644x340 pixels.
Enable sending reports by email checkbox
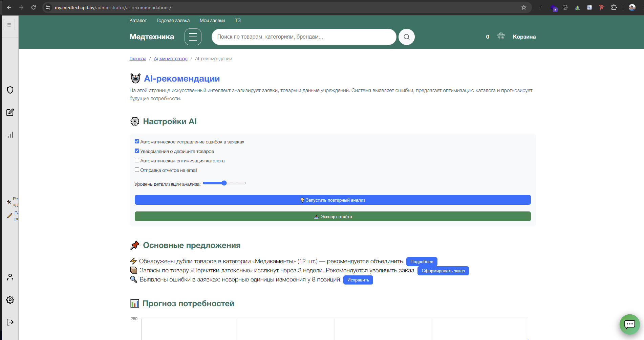point(137,170)
